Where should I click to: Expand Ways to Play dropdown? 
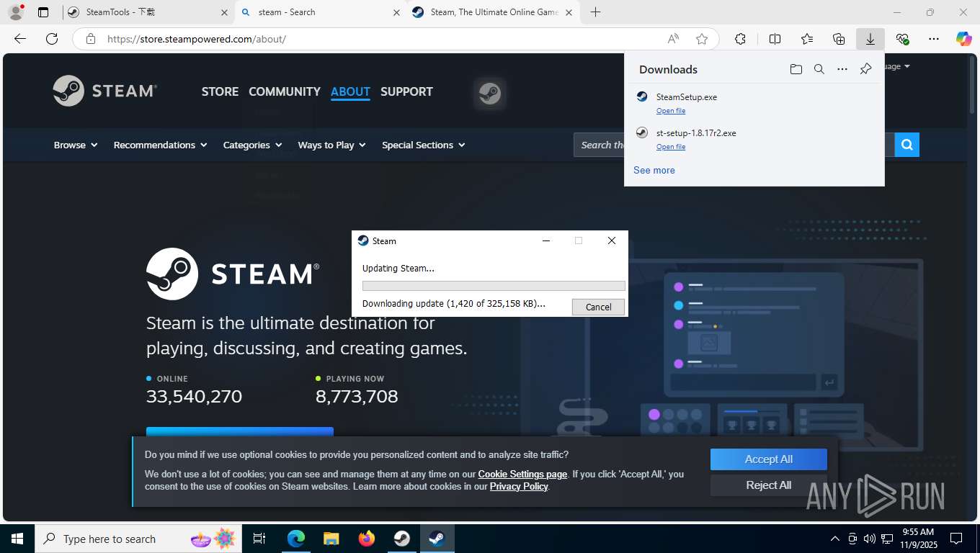pos(332,145)
